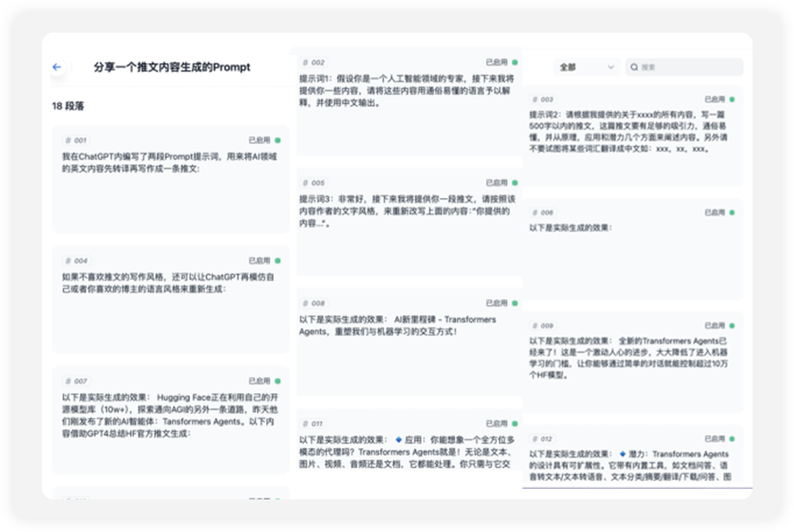794x532 pixels.
Task: Open the segment text mentioning Hugging Face
Action: pyautogui.click(x=170, y=415)
